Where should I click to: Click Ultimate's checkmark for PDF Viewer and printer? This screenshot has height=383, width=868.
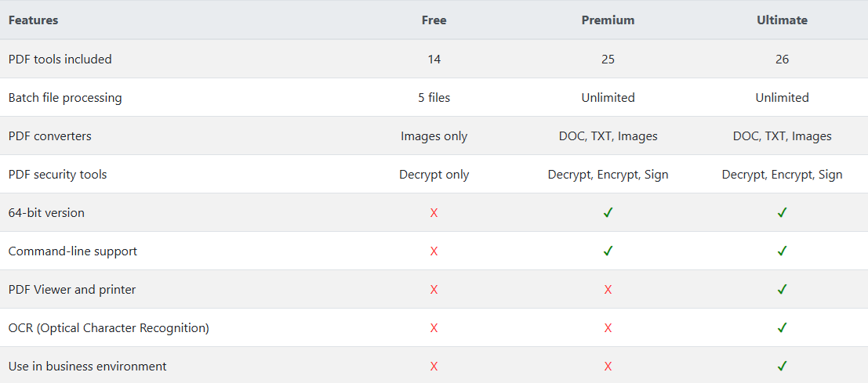[782, 290]
